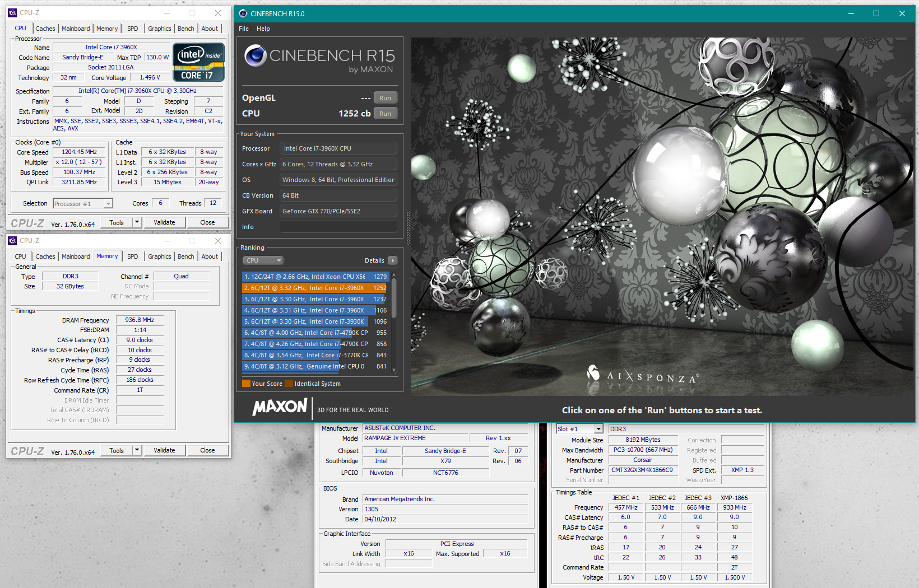
Task: Click the Cinebench icon in title bar
Action: (x=243, y=13)
